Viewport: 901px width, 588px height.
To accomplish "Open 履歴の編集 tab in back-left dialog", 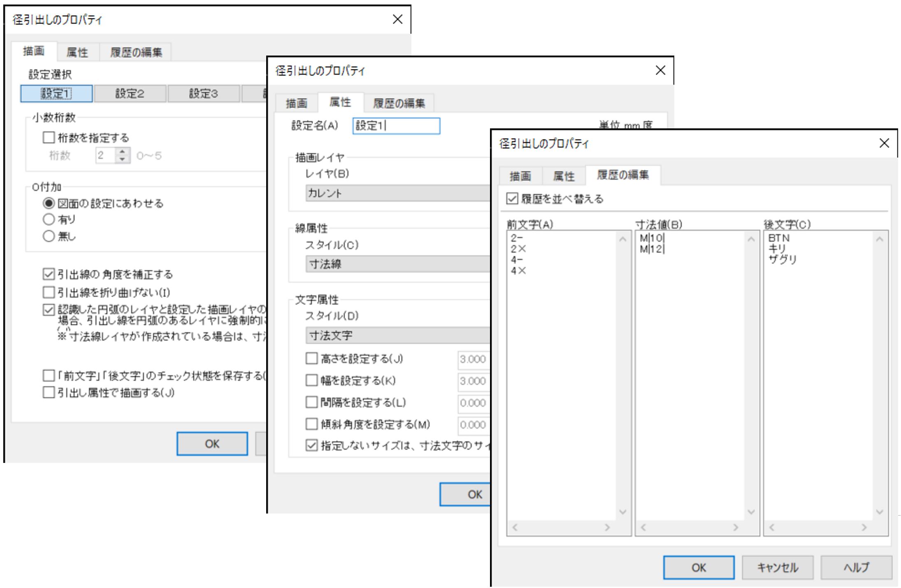I will click(136, 52).
